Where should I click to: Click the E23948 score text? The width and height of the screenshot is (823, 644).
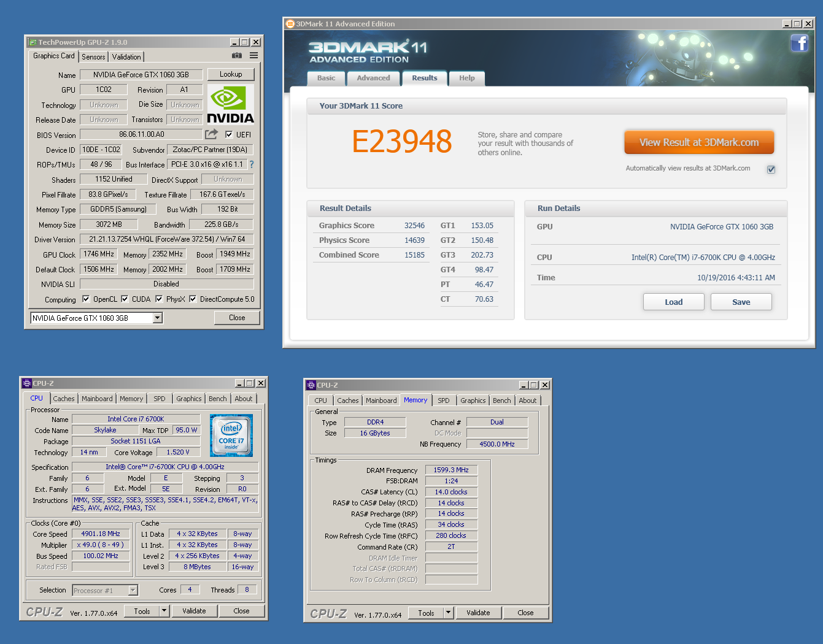coord(402,141)
